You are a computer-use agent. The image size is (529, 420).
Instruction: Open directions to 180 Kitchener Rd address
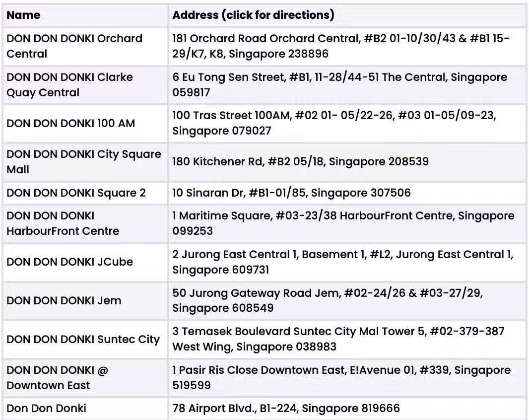click(x=300, y=162)
